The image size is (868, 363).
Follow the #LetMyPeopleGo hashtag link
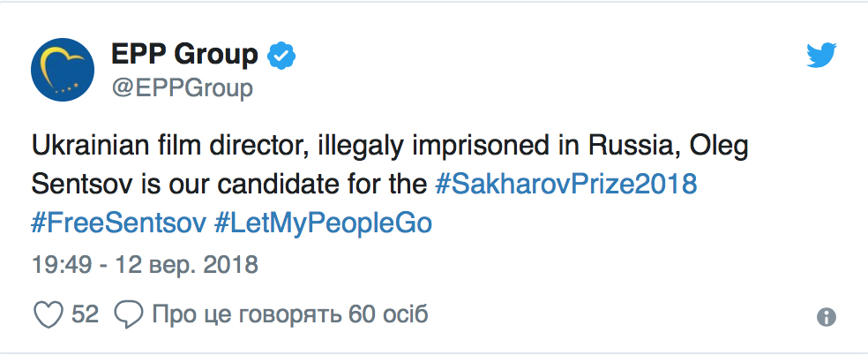tap(324, 223)
